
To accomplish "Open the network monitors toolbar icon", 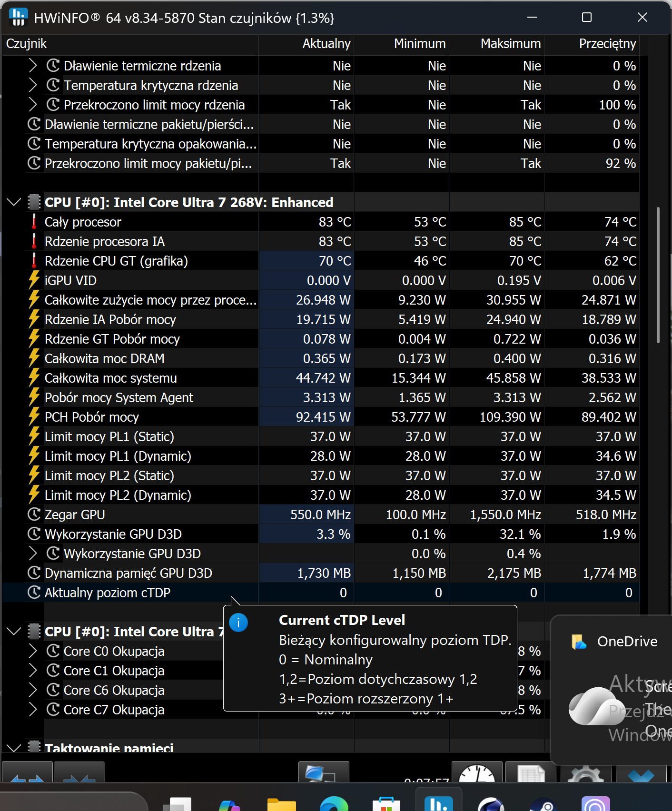I will click(x=324, y=773).
